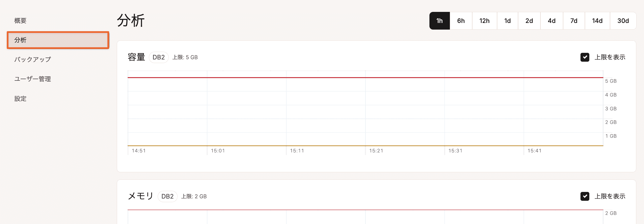Switch time range to 6h

click(x=461, y=21)
